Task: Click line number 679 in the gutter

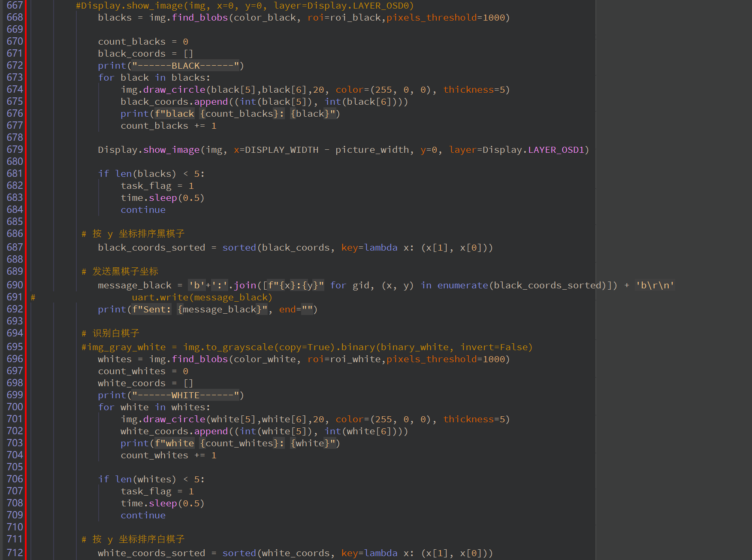Action: (x=15, y=150)
